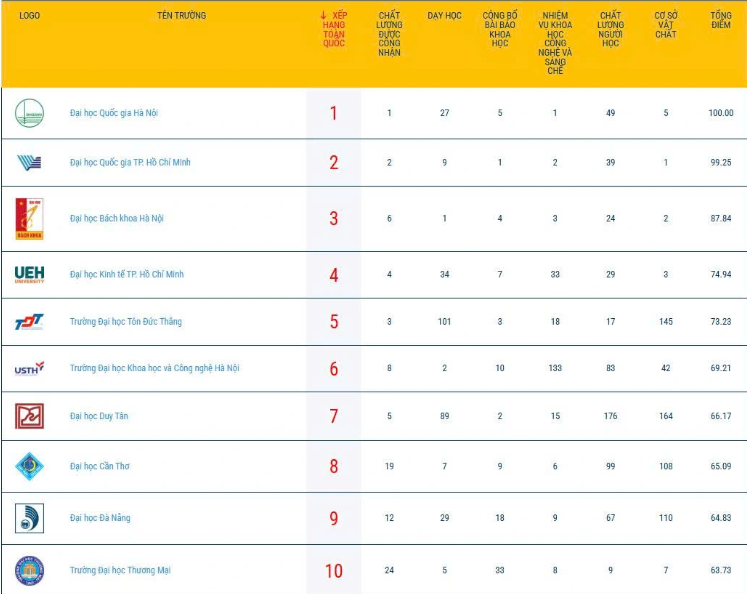Click value 39 in Quốc gia TP. Hồ Chí Minh row
This screenshot has height=594, width=747.
point(610,162)
